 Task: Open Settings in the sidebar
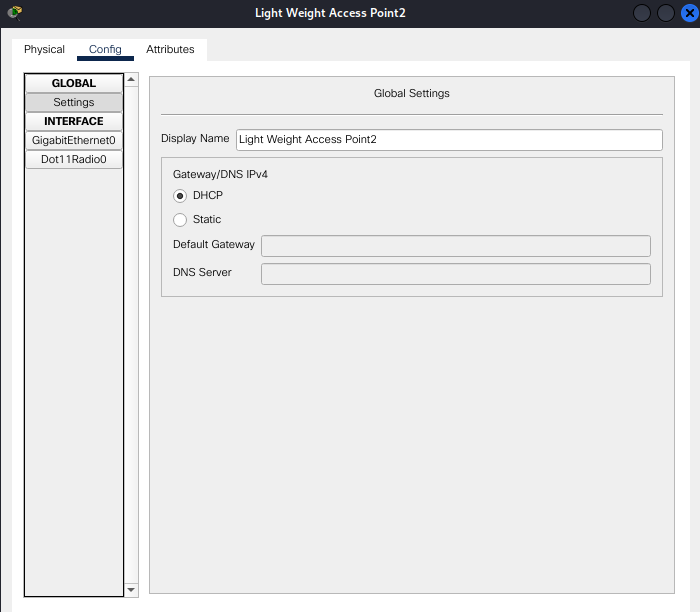[x=74, y=102]
